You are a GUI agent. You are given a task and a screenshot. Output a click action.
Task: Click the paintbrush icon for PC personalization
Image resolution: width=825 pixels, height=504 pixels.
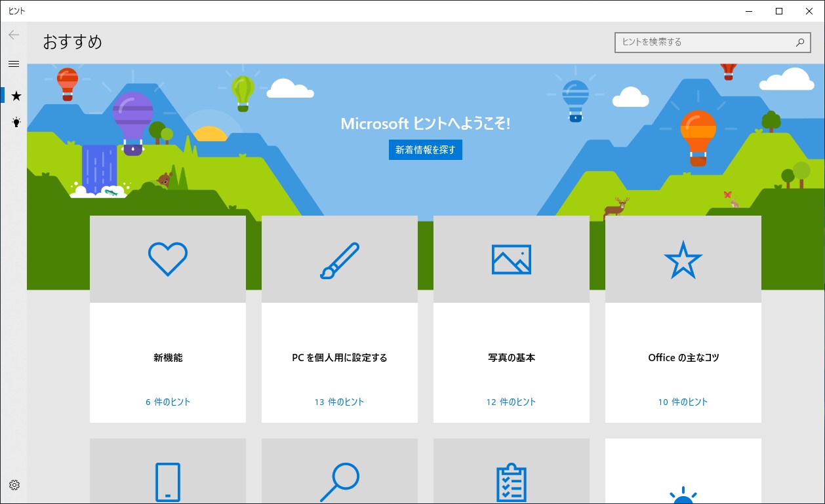(340, 260)
